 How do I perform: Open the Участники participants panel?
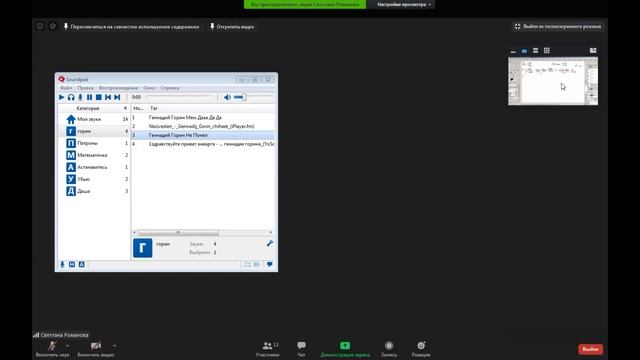point(268,349)
